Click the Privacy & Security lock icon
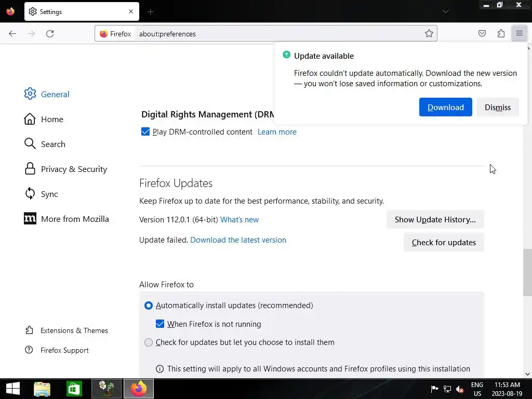 [x=30, y=169]
